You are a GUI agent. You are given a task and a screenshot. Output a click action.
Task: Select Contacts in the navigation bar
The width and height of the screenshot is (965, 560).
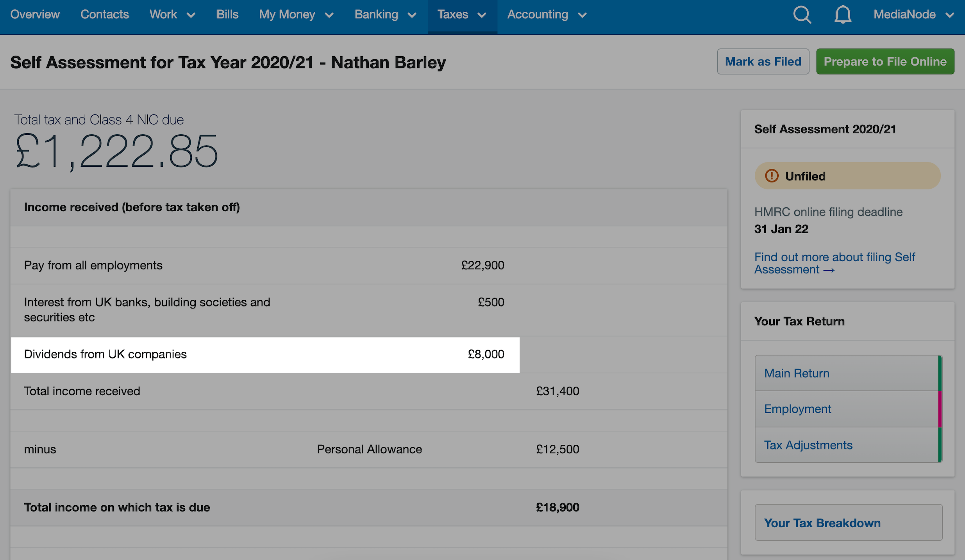104,14
